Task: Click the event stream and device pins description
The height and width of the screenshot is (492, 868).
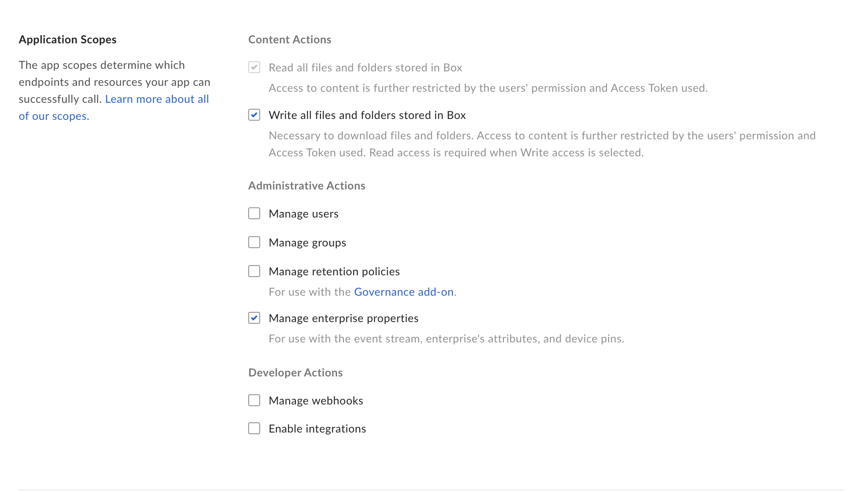Action: 446,339
